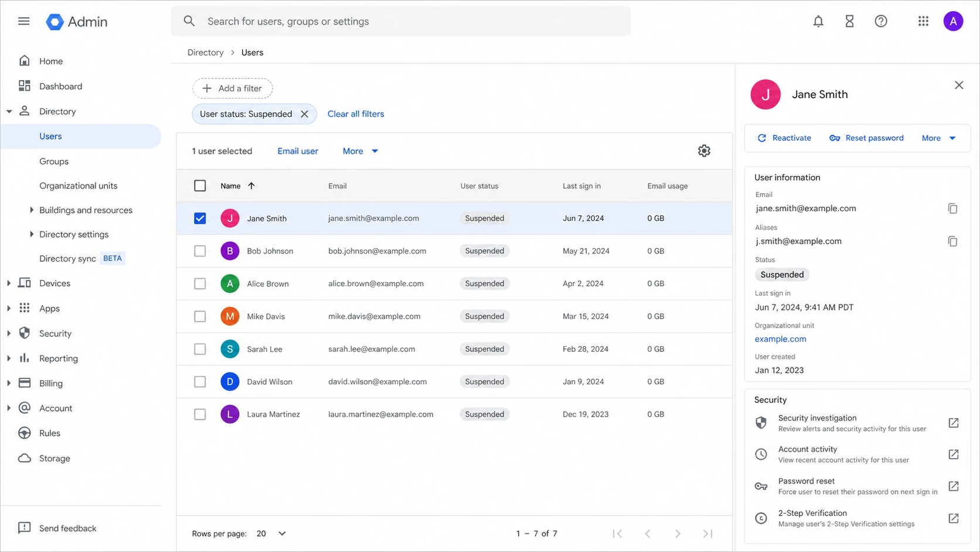Open the main hamburger menu
Screen dimensions: 980x552
[23, 21]
